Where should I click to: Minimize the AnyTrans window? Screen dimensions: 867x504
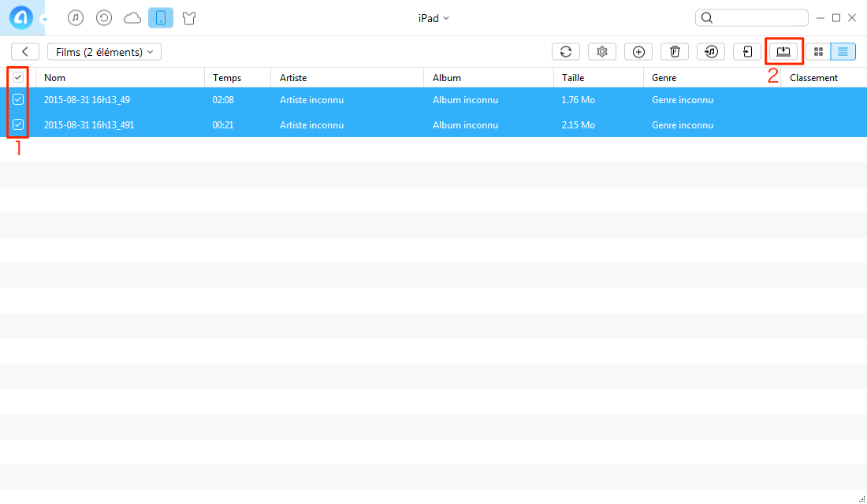click(x=820, y=18)
